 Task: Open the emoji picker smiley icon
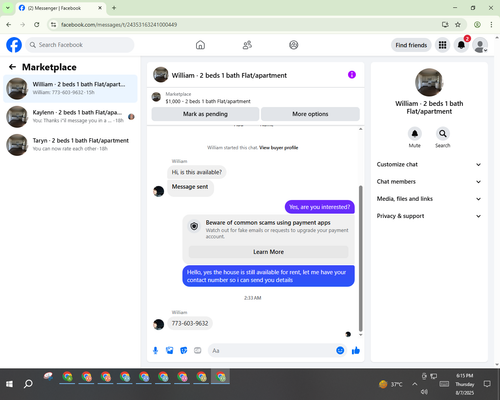click(340, 350)
